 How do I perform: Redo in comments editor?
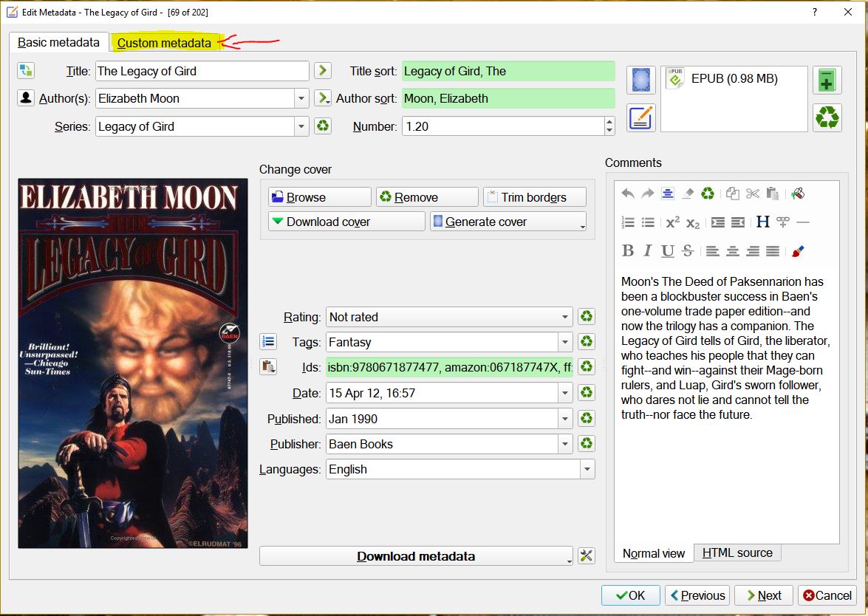pos(647,194)
